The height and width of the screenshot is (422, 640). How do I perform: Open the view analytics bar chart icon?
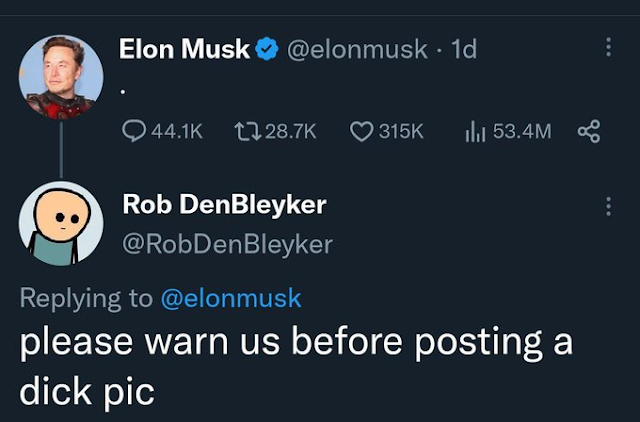point(475,131)
